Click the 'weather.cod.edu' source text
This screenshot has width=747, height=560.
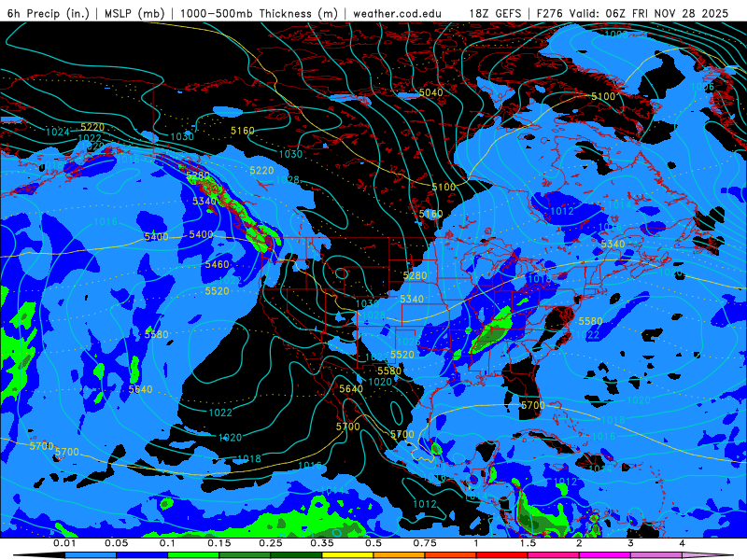click(x=398, y=13)
